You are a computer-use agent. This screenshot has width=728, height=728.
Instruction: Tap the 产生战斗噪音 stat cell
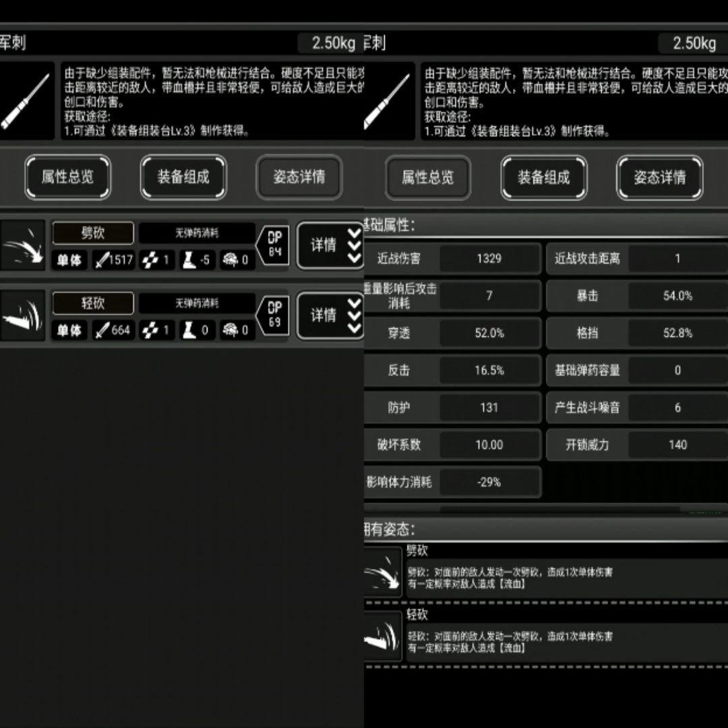coord(637,408)
